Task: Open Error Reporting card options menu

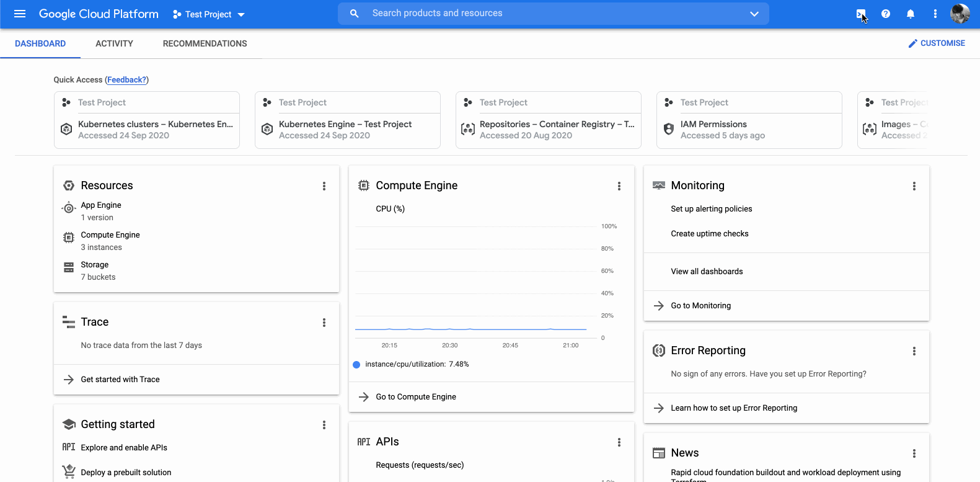Action: pyautogui.click(x=914, y=351)
